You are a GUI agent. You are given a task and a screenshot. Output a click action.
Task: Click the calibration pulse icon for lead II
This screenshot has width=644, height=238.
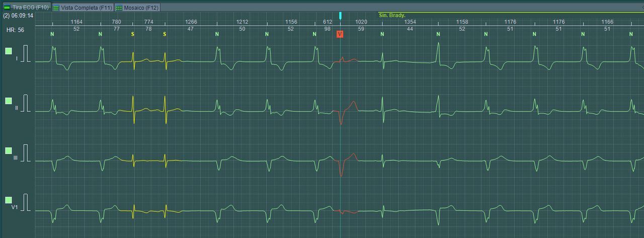[26, 103]
